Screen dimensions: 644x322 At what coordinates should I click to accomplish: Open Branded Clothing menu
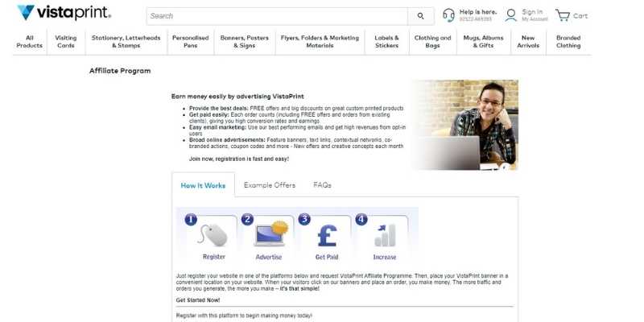568,42
